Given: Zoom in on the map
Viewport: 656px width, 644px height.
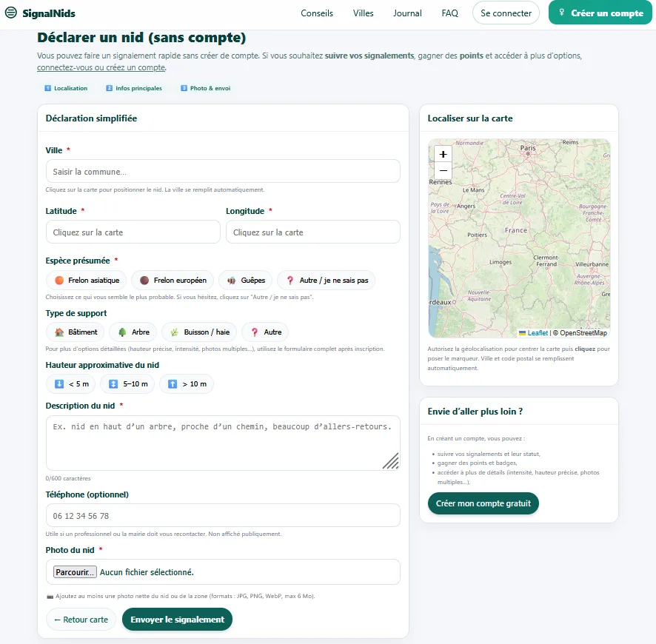Looking at the screenshot, I should [443, 154].
